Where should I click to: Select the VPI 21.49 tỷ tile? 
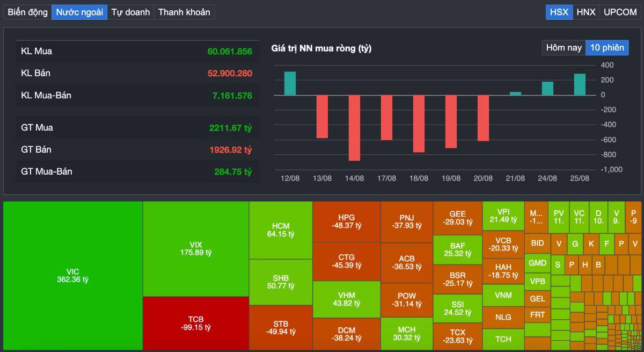[503, 216]
